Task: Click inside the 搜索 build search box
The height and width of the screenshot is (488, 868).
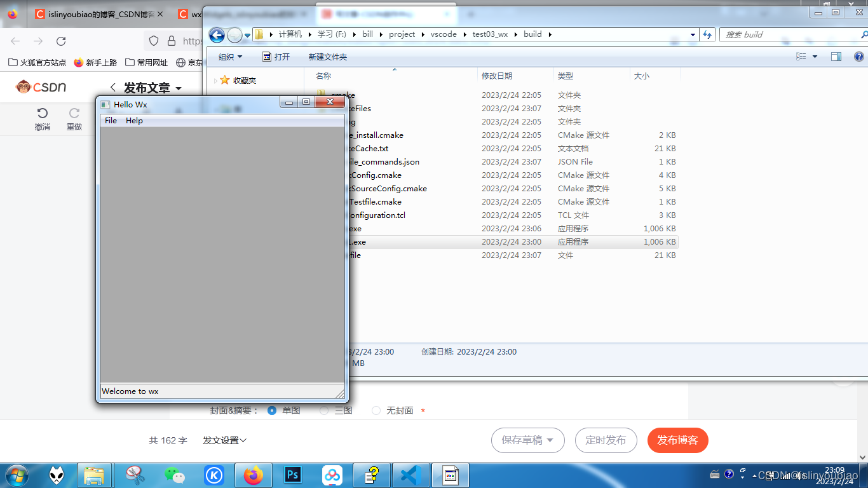Action: click(788, 34)
